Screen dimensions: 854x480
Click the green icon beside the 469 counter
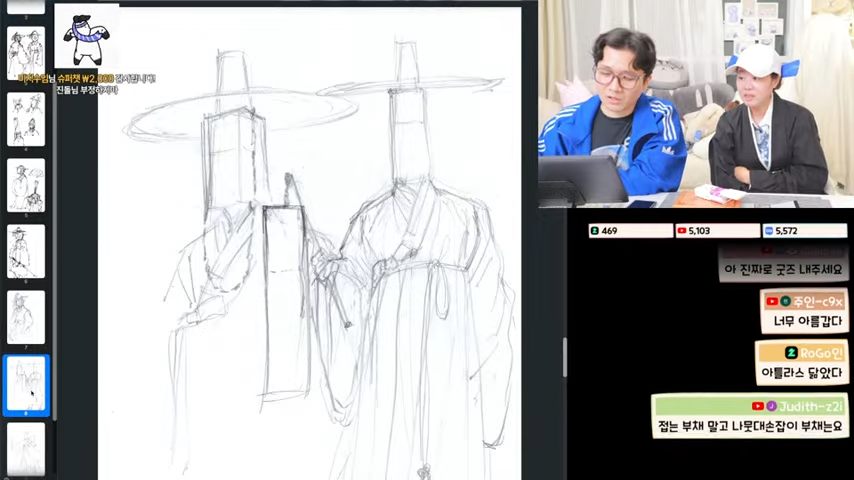click(595, 231)
